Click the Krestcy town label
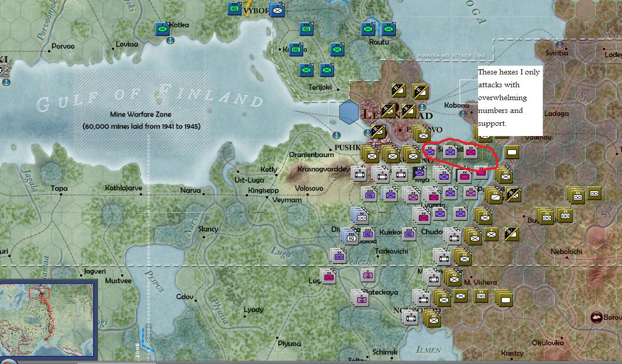The width and height of the screenshot is (622, 364). (512, 353)
